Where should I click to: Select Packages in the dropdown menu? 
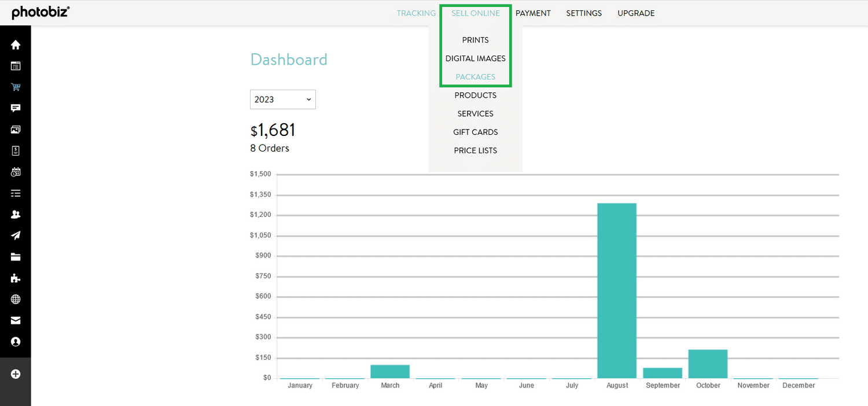click(x=475, y=77)
